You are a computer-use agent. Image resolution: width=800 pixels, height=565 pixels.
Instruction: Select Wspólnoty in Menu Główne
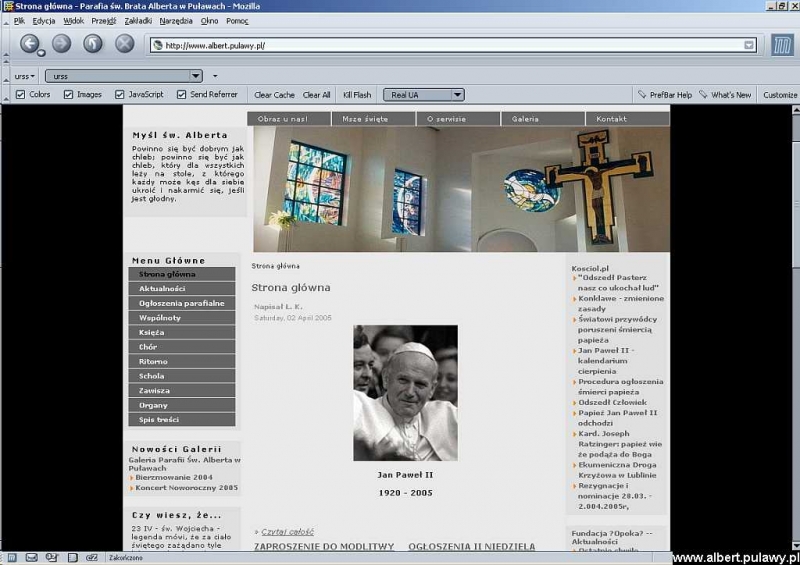point(182,318)
